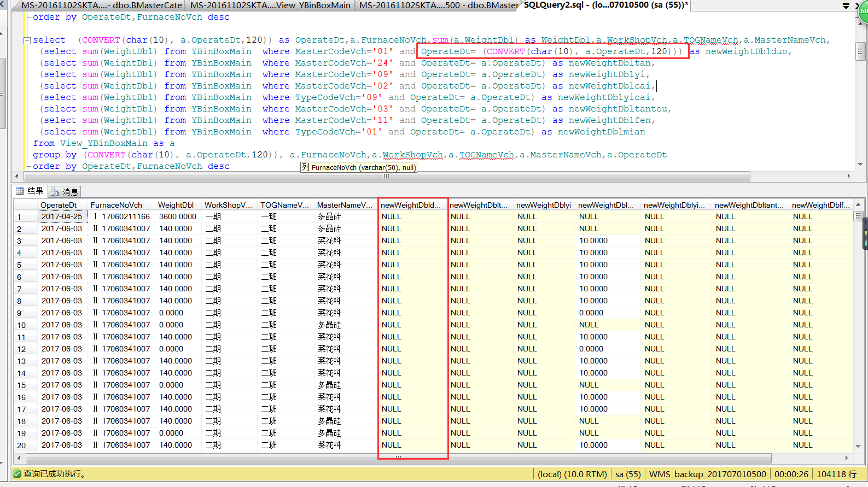
Task: Click the results grid horizontal scrollbar thumb
Action: coord(399,459)
